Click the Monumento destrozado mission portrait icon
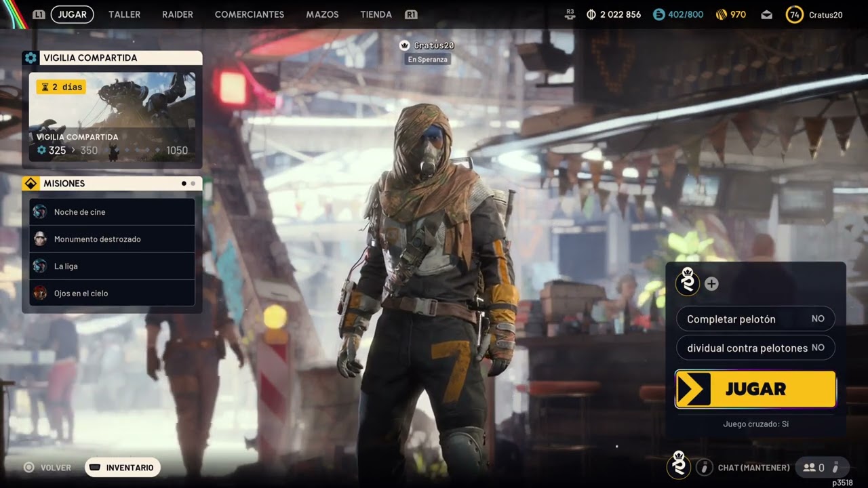 click(40, 239)
